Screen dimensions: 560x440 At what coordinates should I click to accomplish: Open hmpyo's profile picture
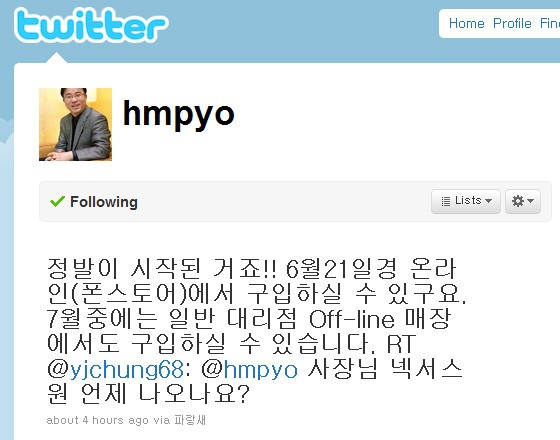[75, 124]
